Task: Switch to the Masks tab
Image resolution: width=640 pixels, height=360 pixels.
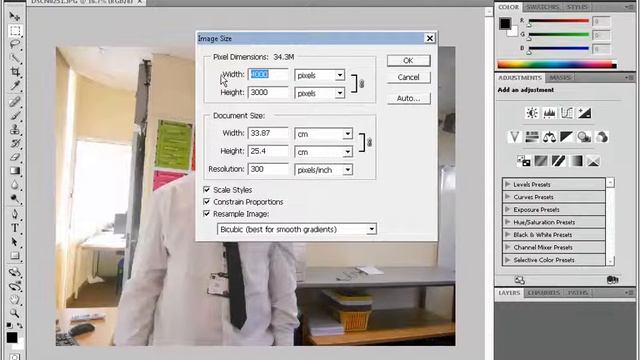Action: [560, 78]
